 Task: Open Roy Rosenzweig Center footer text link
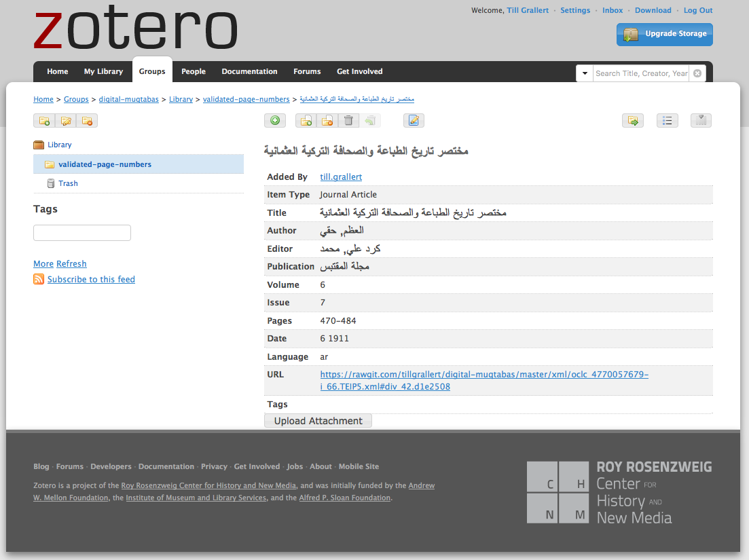[208, 485]
